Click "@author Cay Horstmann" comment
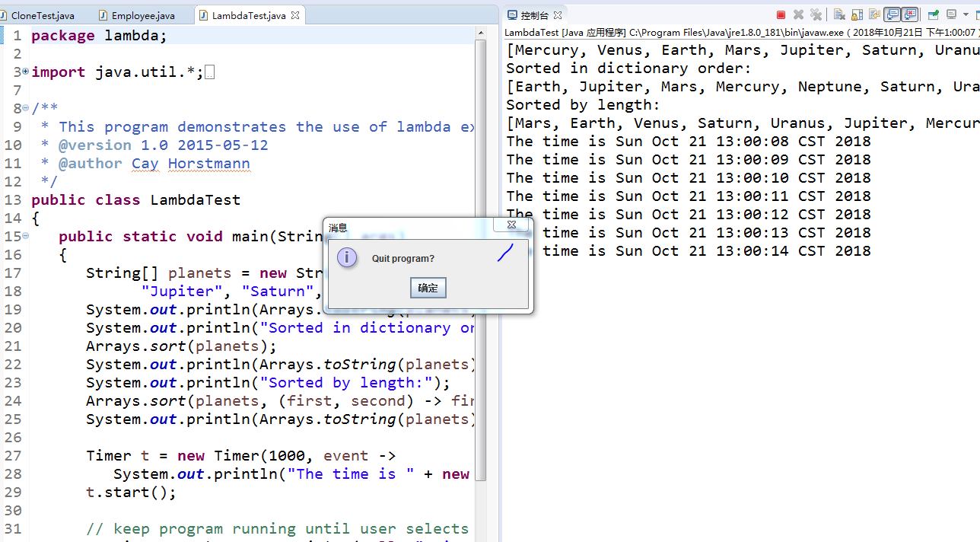This screenshot has height=542, width=980. pyautogui.click(x=154, y=163)
